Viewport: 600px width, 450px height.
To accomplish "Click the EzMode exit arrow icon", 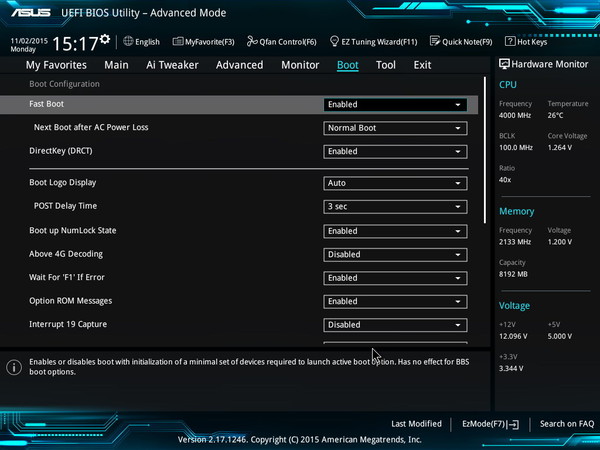I will tap(514, 424).
